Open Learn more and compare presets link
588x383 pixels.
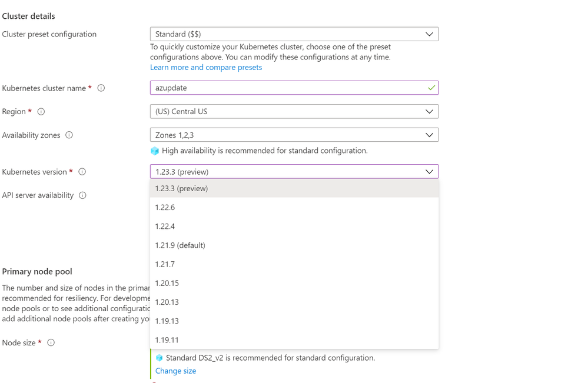pyautogui.click(x=206, y=68)
